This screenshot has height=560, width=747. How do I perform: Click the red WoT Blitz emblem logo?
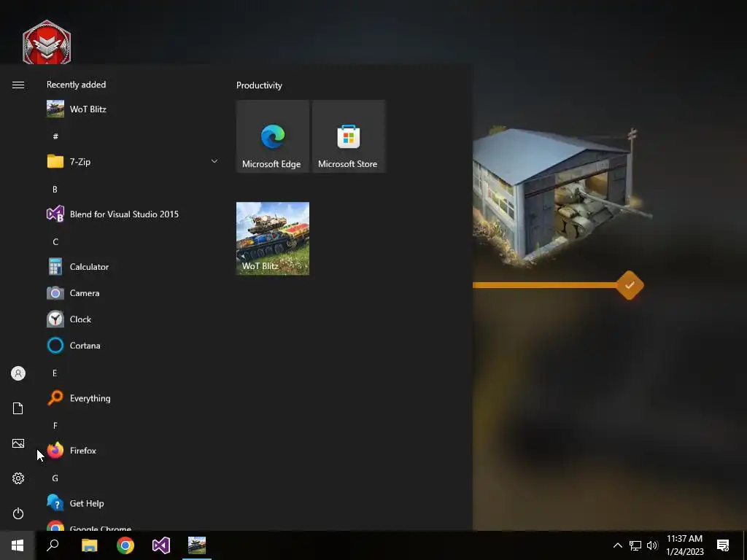[x=47, y=42]
